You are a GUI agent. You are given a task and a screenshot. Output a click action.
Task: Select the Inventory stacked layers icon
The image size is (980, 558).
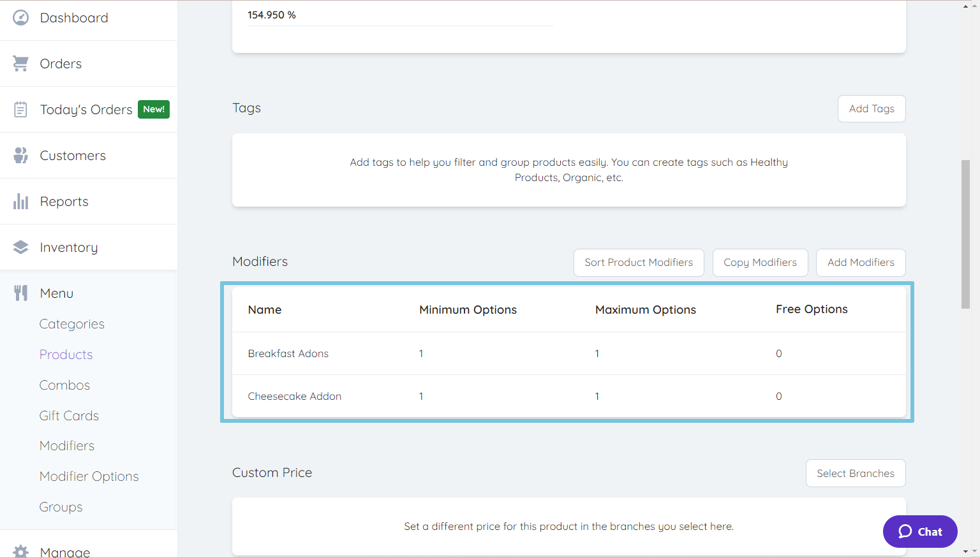click(x=20, y=247)
